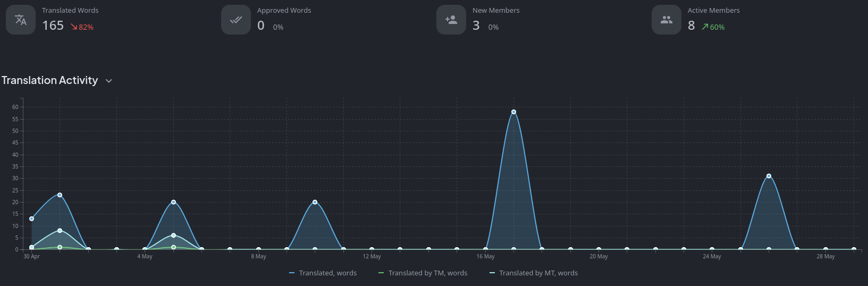This screenshot has height=286, width=868.
Task: Click the 1 May MT words data point
Action: 60,231
